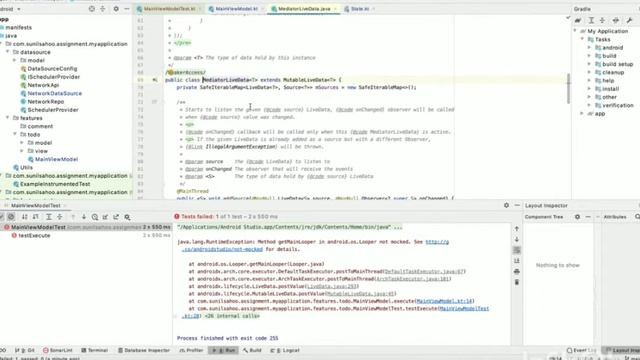The height and width of the screenshot is (360, 640).
Task: Hide the Project panel with minimize icon
Action: tap(127, 9)
